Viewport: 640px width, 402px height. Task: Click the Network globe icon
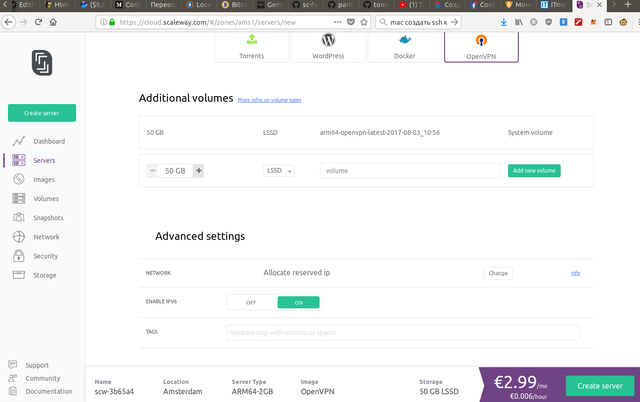(19, 237)
